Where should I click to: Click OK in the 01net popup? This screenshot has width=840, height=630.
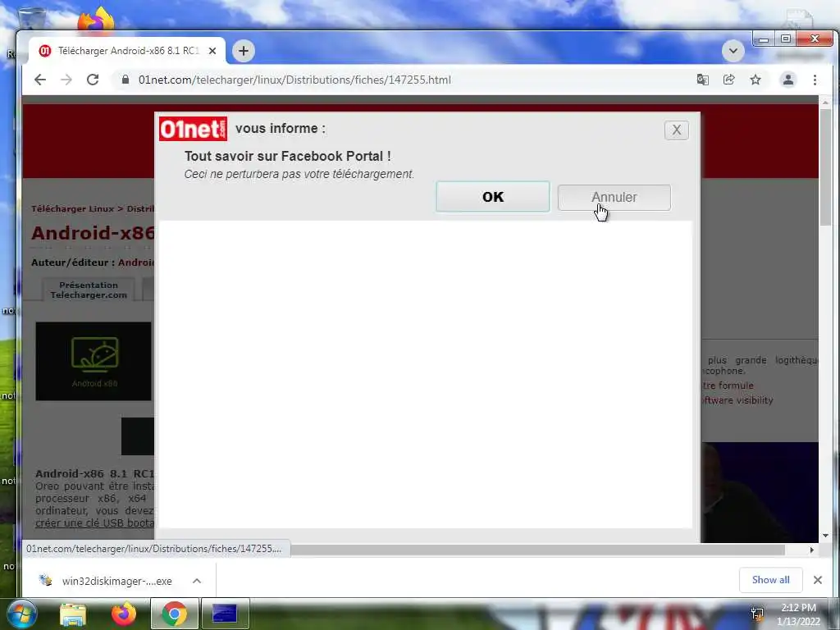pyautogui.click(x=492, y=197)
